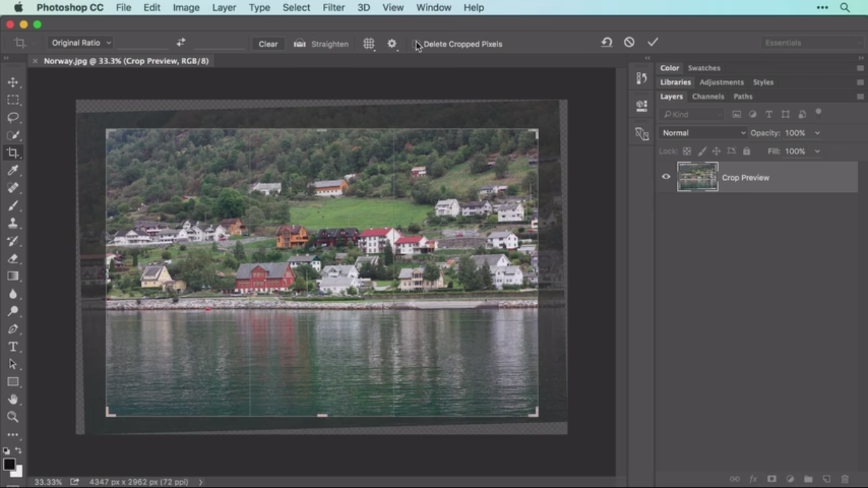868x488 pixels.
Task: Switch to the Channels tab
Action: (708, 97)
